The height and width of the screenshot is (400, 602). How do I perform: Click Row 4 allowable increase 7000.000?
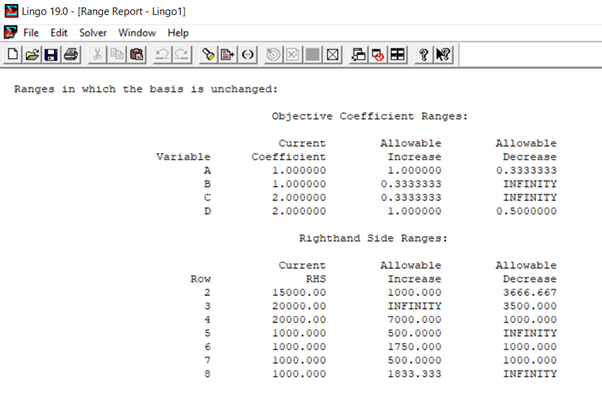[415, 319]
